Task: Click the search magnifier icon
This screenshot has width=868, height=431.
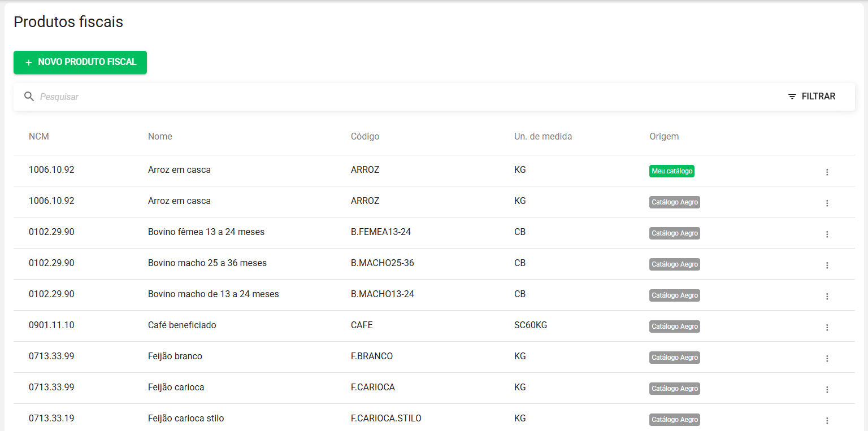Action: pos(29,97)
